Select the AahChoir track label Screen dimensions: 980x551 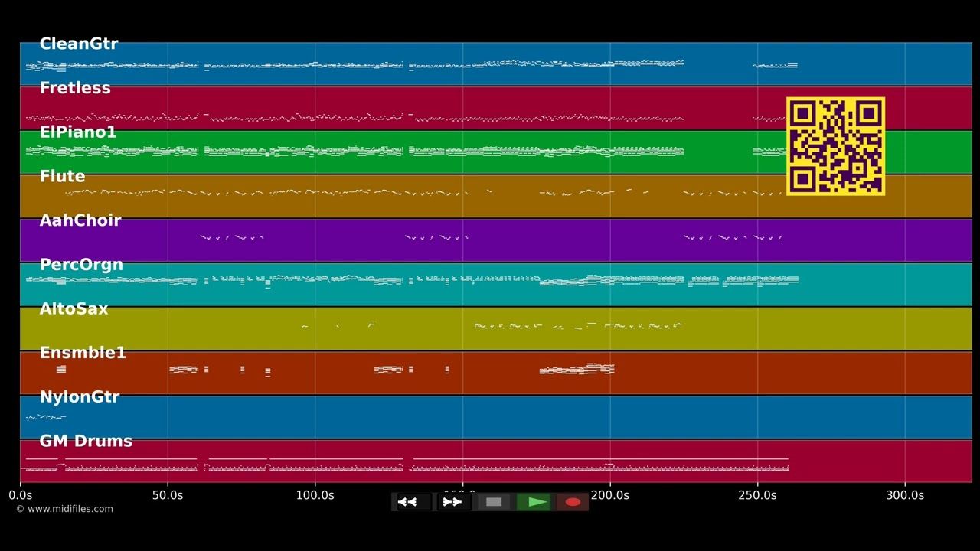pyautogui.click(x=80, y=220)
